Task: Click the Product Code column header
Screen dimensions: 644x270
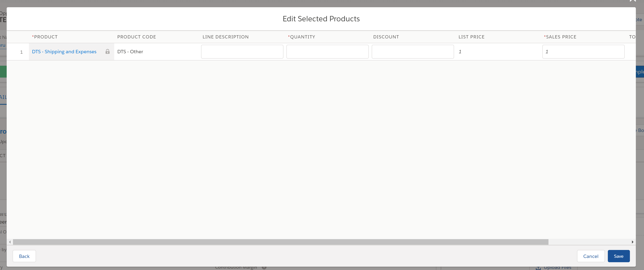Action: click(137, 37)
